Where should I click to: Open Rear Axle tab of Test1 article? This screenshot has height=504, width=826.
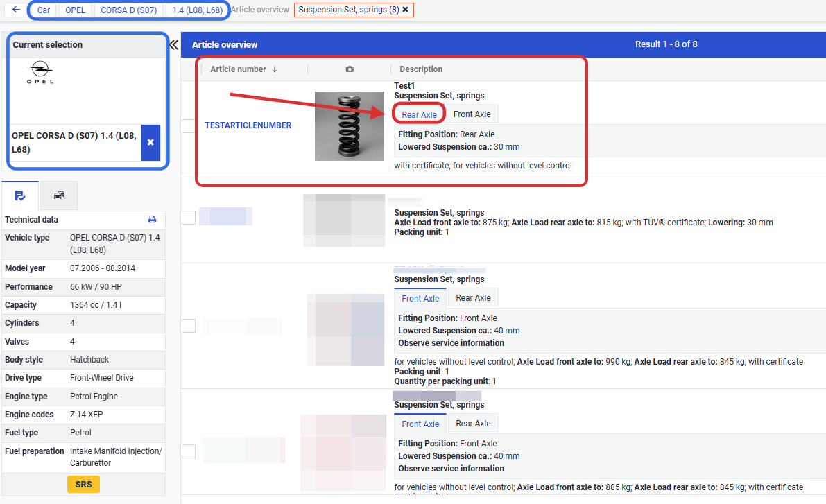coord(419,114)
